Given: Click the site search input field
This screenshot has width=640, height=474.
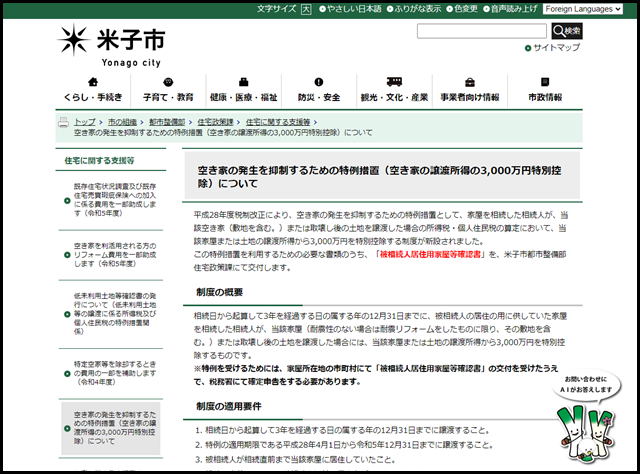Looking at the screenshot, I should [x=482, y=31].
